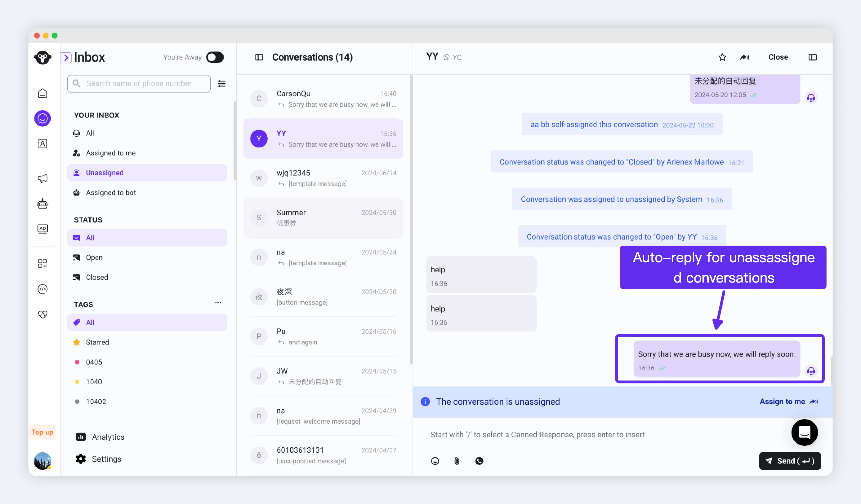
Task: Filter by Open status
Action: tap(147, 258)
